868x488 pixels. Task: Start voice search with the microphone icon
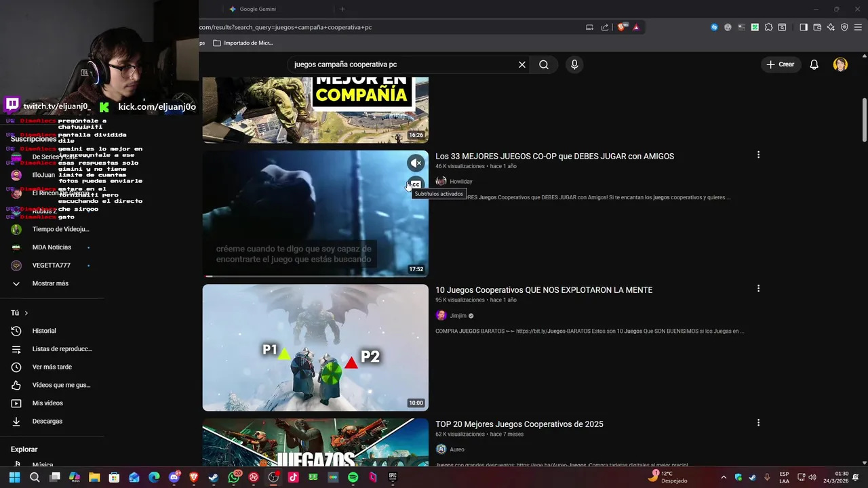click(574, 64)
